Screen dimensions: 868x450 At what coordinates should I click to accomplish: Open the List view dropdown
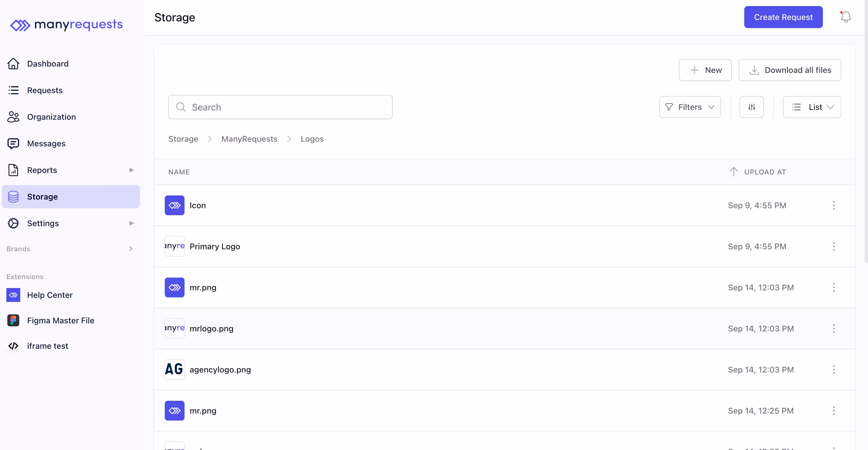pyautogui.click(x=812, y=107)
